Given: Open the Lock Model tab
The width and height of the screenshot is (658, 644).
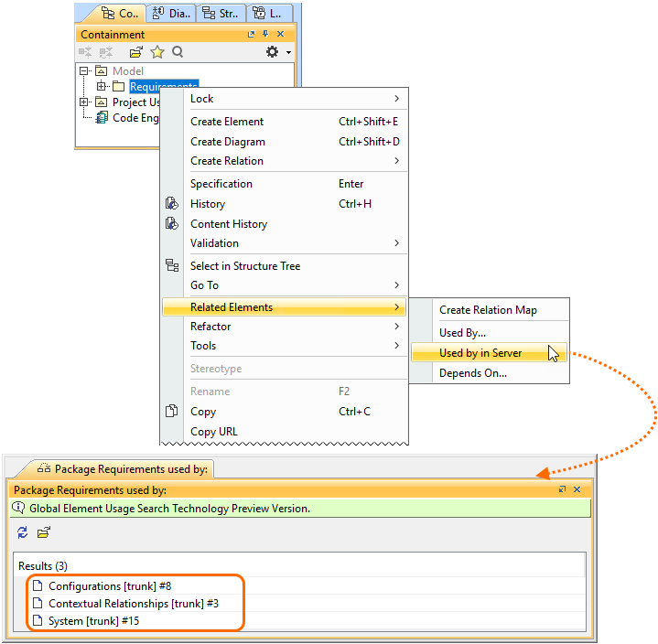Looking at the screenshot, I should coord(269,14).
